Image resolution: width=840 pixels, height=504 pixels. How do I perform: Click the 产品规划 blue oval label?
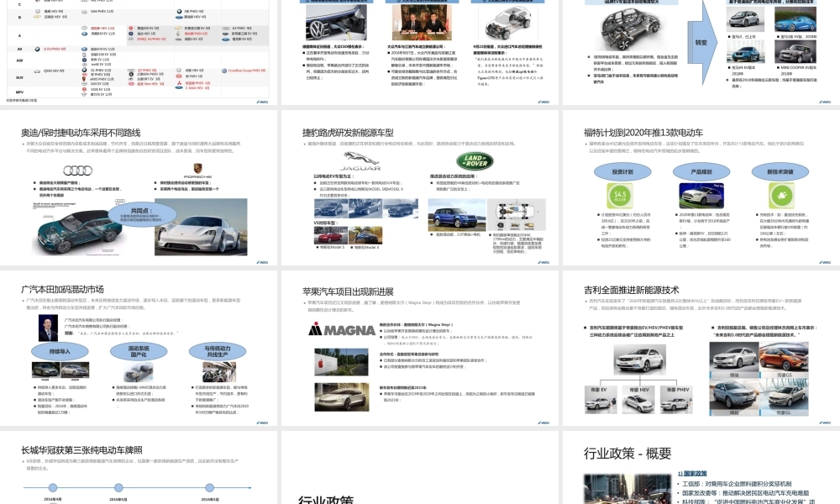click(x=701, y=171)
